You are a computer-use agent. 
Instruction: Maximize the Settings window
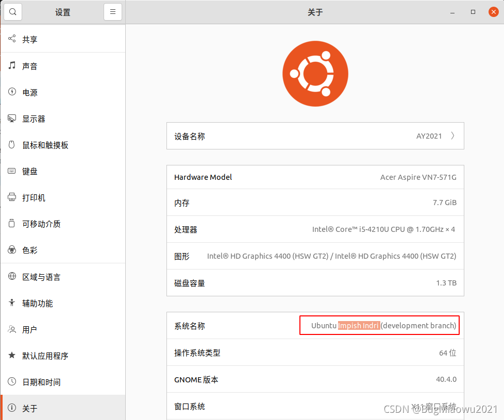[x=473, y=12]
